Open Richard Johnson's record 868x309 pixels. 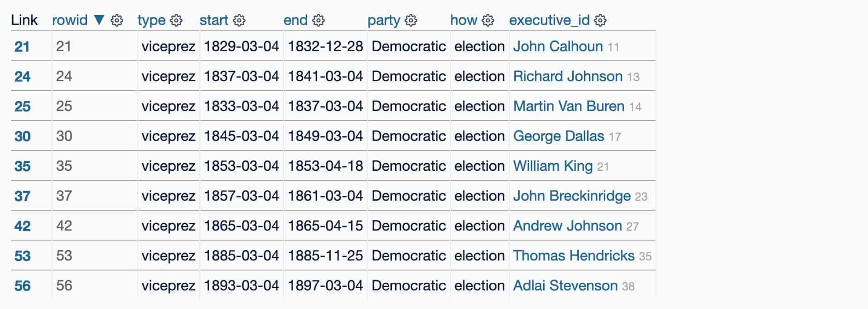[567, 76]
